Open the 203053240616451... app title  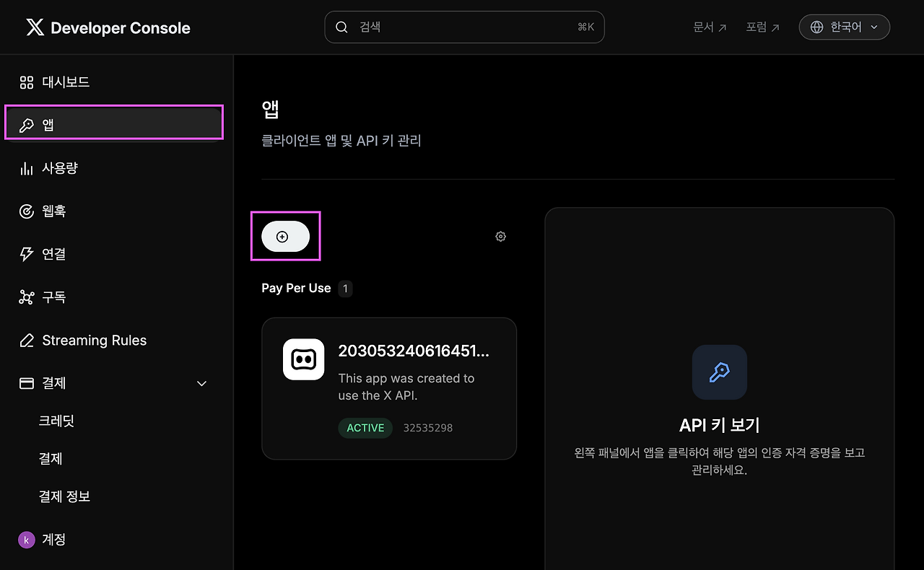tap(414, 351)
